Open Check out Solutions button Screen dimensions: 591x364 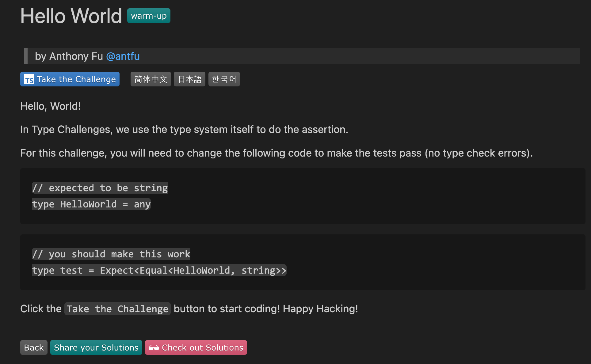(x=202, y=348)
